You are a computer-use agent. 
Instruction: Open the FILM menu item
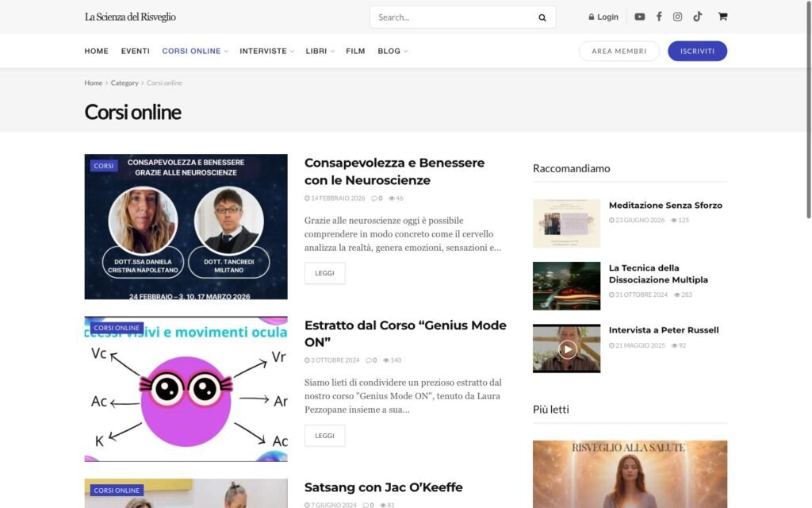click(x=355, y=51)
